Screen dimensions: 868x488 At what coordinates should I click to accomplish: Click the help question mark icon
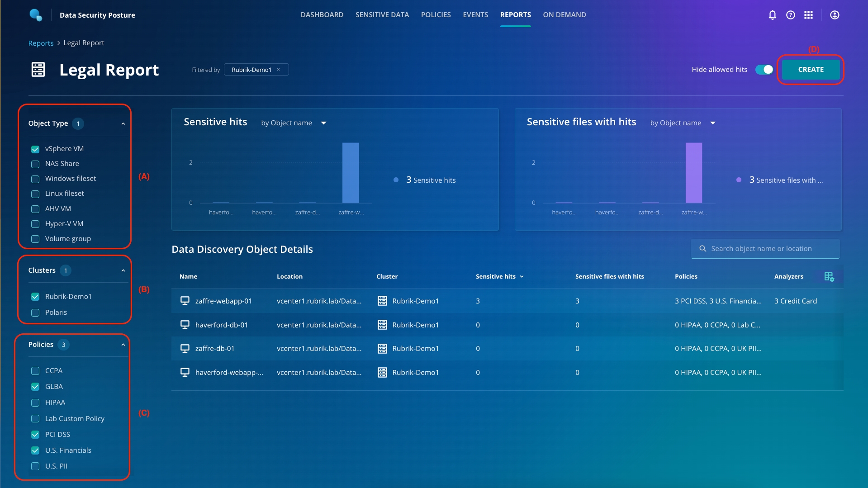(x=790, y=15)
